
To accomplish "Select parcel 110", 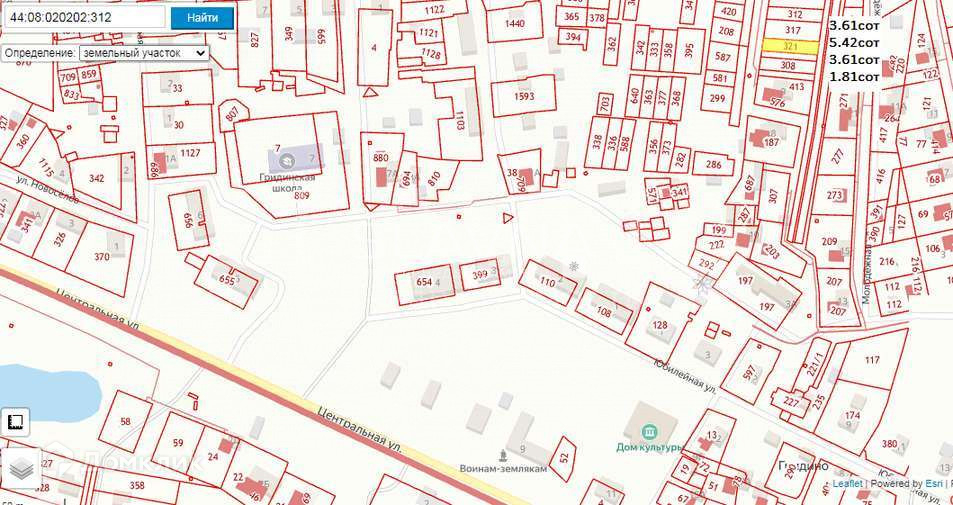I will pos(548,282).
